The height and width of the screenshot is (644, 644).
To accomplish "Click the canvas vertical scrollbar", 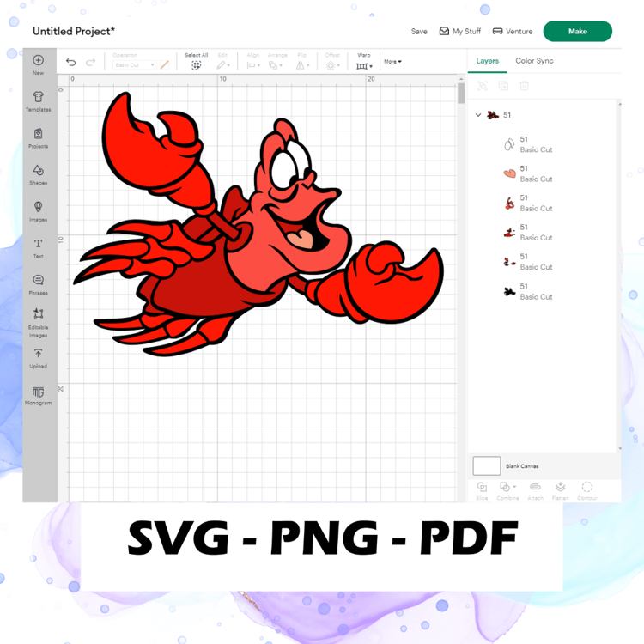I will click(x=461, y=94).
